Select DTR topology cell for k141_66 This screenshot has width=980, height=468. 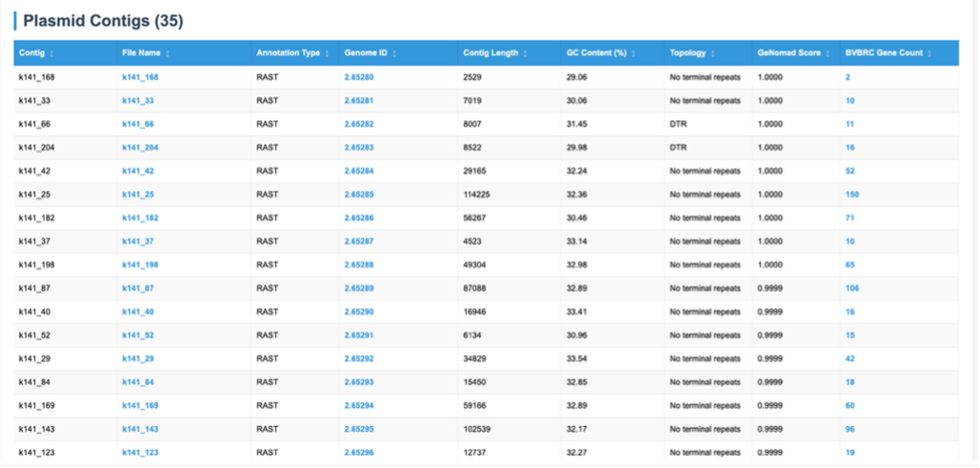pyautogui.click(x=678, y=124)
